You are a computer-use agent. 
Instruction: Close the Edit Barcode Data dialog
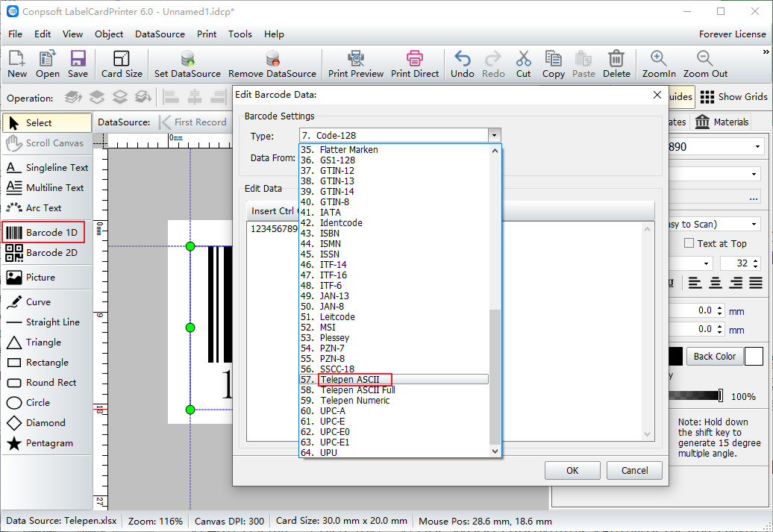(657, 95)
